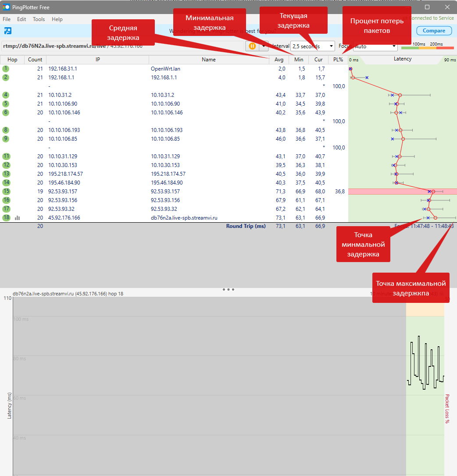Image resolution: width=457 pixels, height=476 pixels.
Task: Click the PL% column header
Action: click(x=338, y=60)
